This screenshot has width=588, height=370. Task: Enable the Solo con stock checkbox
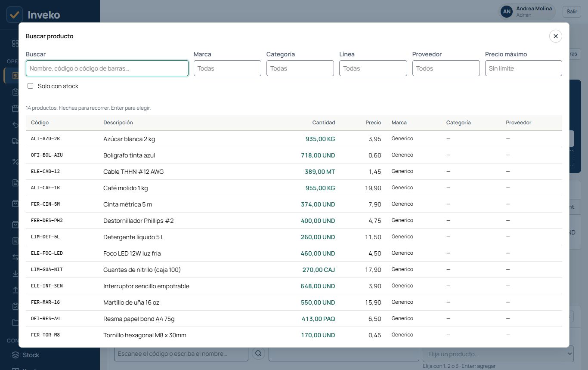point(30,86)
